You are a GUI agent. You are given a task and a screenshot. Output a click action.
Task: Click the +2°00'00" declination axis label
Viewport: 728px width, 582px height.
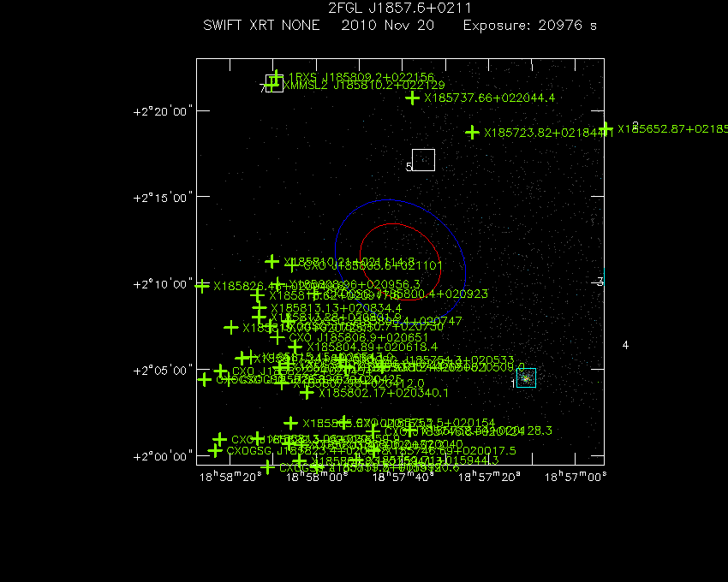pyautogui.click(x=163, y=457)
